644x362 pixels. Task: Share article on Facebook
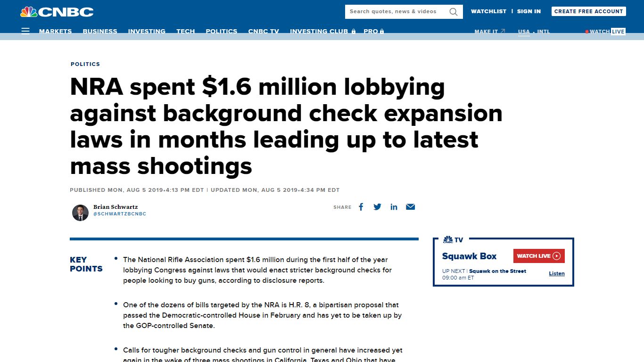(x=361, y=207)
